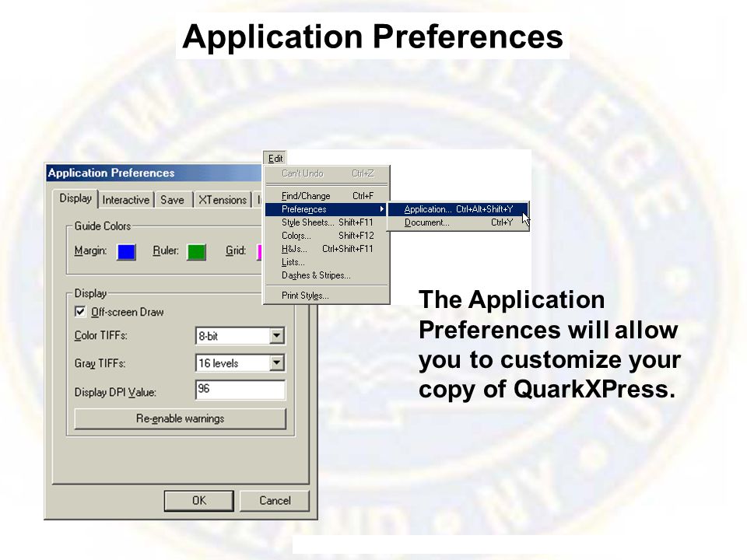Confirm with the OK button
The image size is (747, 560).
point(198,500)
